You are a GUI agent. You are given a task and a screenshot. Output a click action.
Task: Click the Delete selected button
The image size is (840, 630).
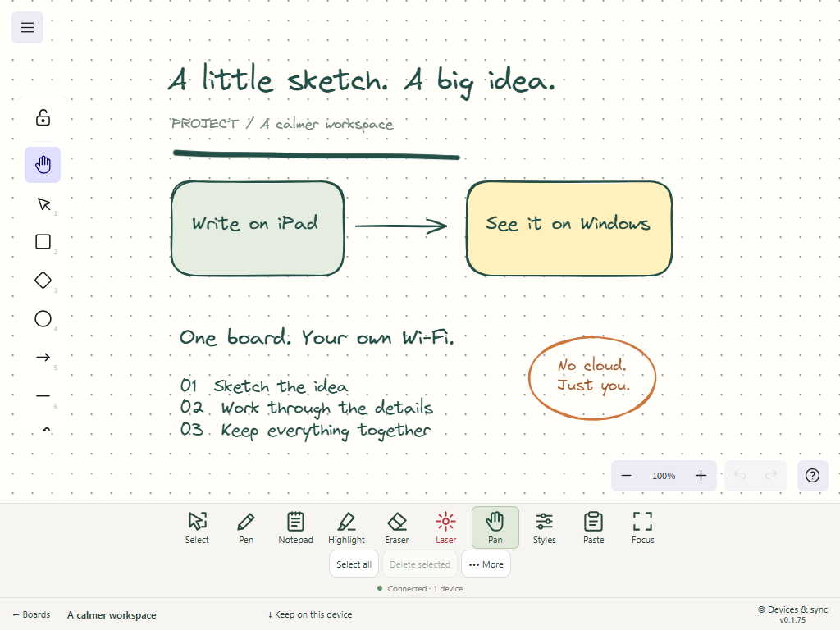420,564
